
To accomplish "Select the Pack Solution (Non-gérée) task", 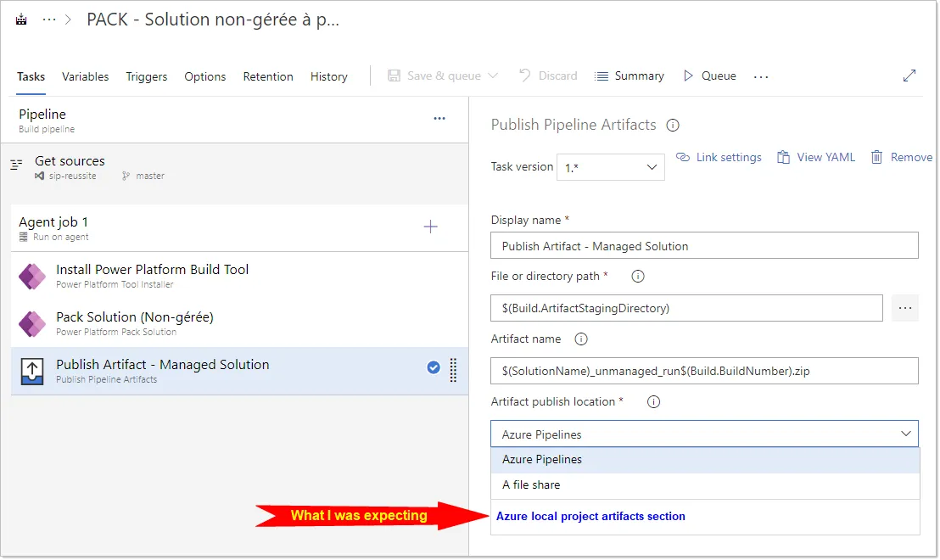I will point(240,323).
